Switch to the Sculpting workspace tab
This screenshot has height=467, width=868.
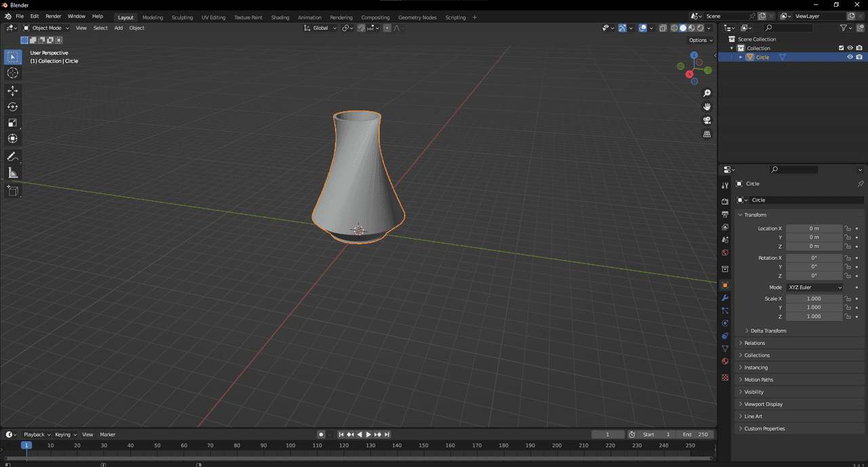click(x=182, y=17)
